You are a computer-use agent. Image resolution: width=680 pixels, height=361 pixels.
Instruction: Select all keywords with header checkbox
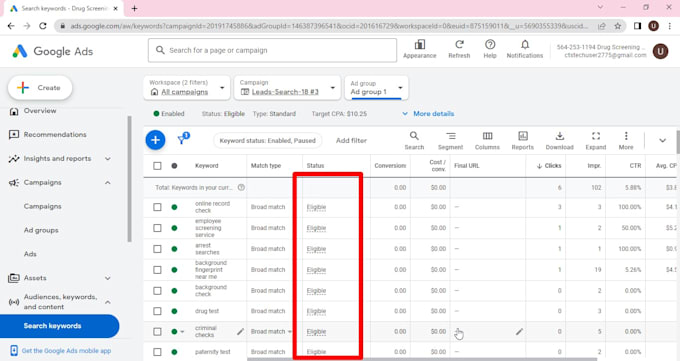[157, 166]
